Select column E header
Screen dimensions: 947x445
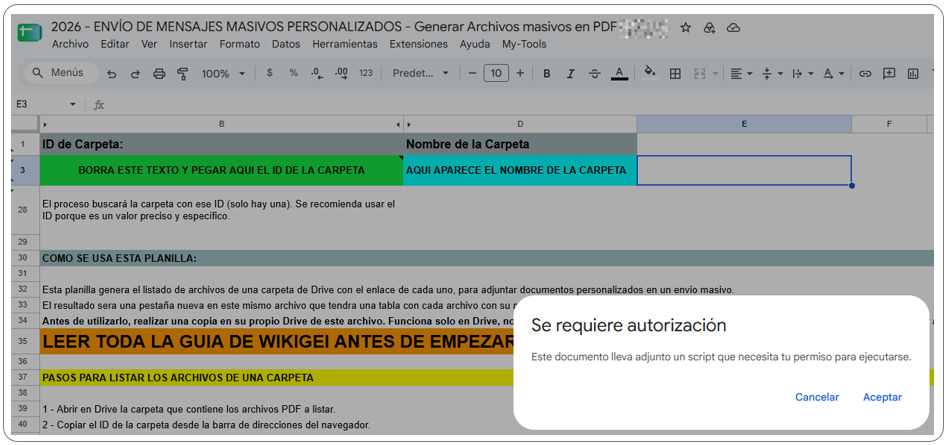tap(744, 124)
